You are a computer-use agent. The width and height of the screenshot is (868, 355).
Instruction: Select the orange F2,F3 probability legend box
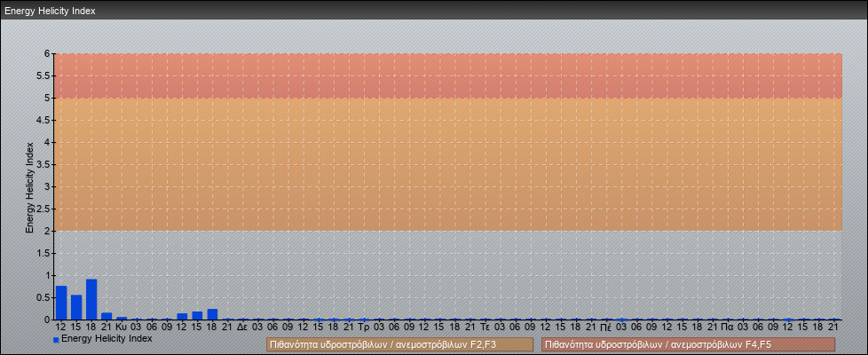click(399, 344)
